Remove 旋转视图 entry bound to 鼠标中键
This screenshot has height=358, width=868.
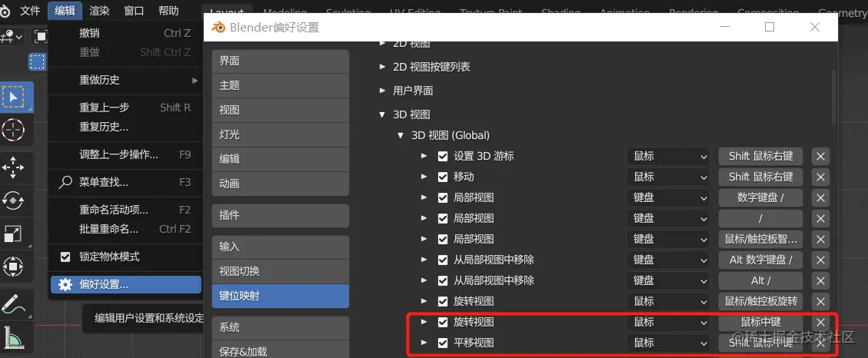point(820,322)
